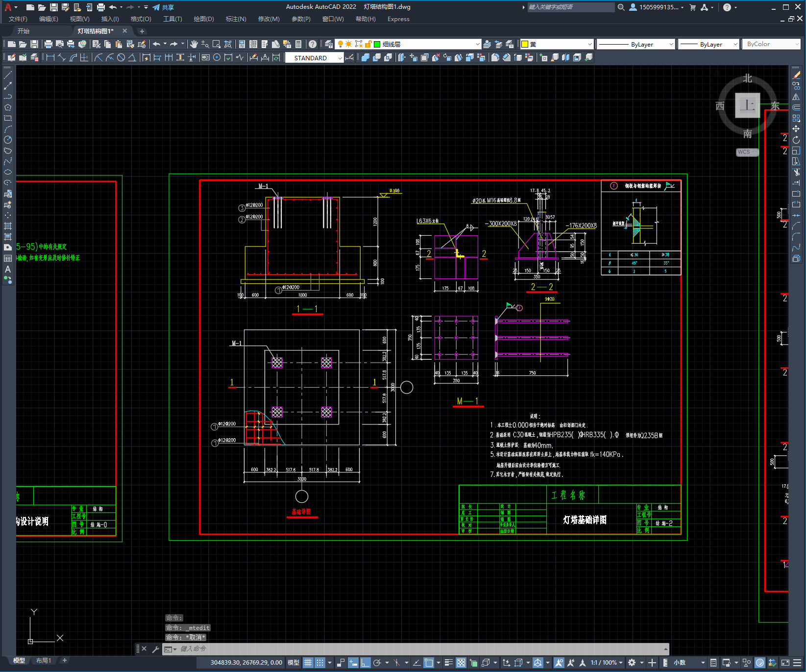
Task: Add a new drawing tab with plus button
Action: (142, 31)
